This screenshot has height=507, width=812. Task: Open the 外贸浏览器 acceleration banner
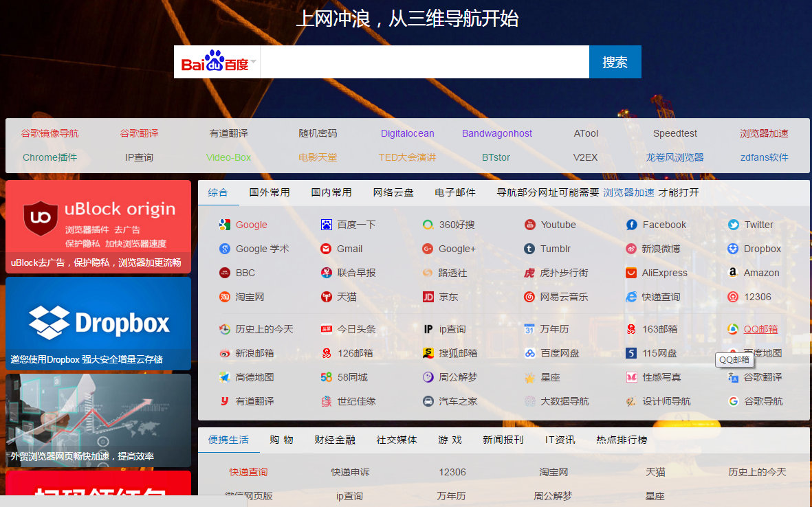(98, 420)
